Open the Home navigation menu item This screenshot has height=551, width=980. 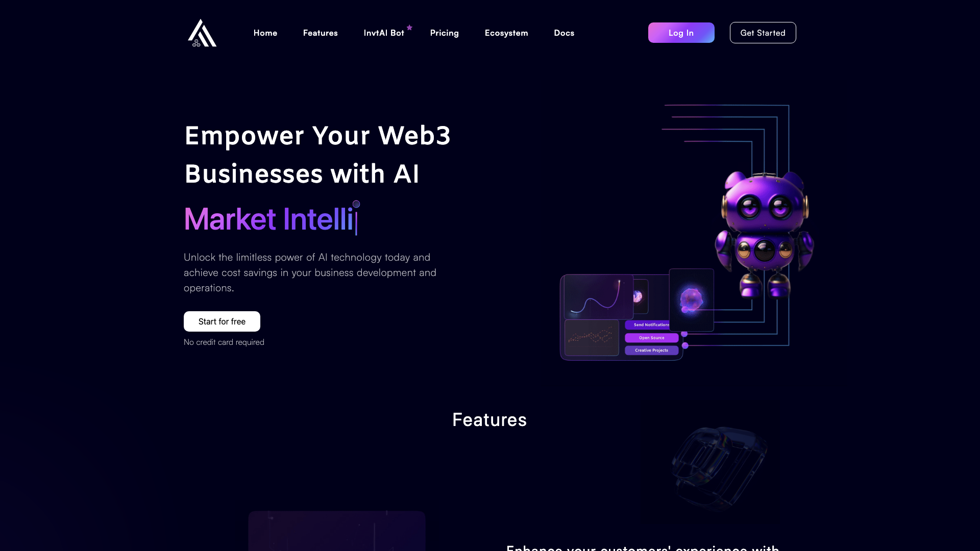[x=265, y=32]
